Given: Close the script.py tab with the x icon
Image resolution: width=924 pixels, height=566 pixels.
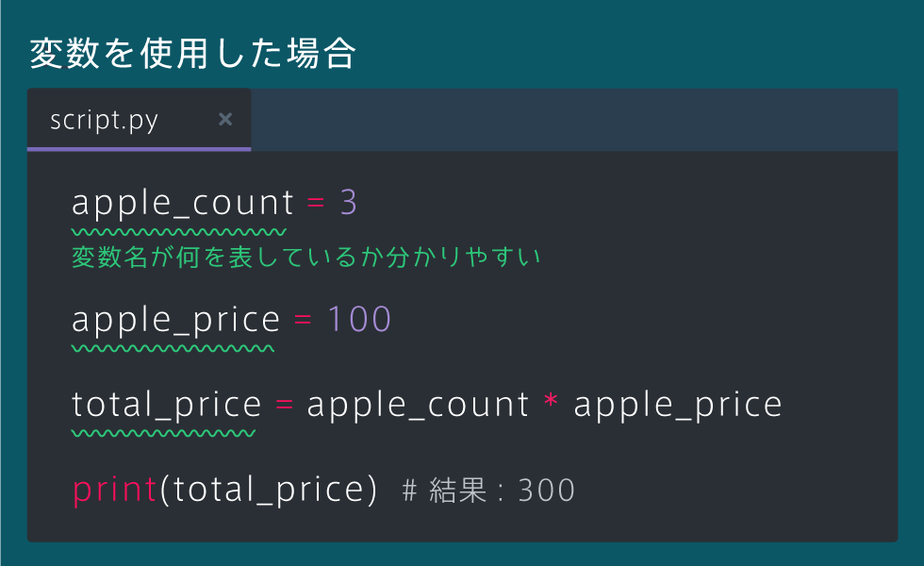Looking at the screenshot, I should click(225, 120).
